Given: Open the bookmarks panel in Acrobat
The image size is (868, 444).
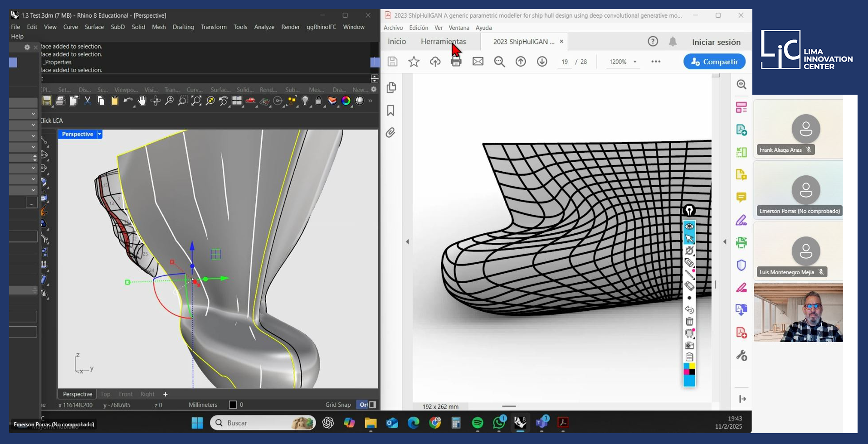Looking at the screenshot, I should click(390, 111).
